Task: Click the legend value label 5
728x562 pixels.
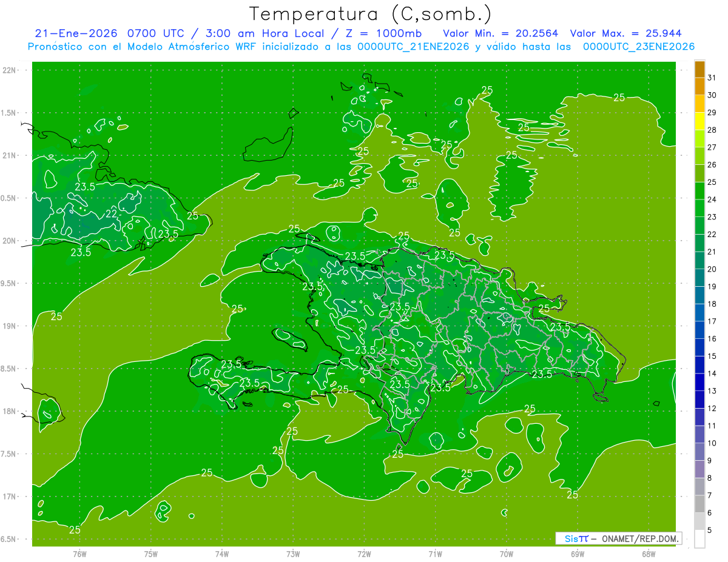Action: click(x=710, y=530)
